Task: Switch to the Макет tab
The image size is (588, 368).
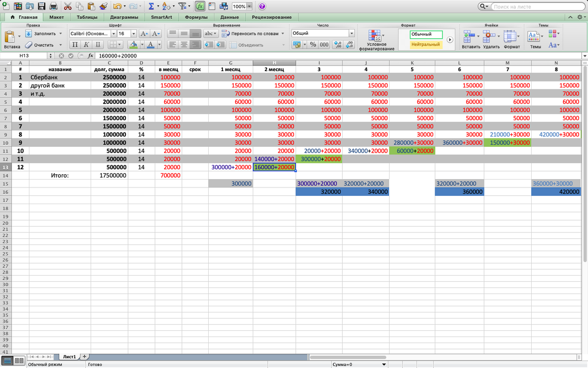Action: coord(56,17)
